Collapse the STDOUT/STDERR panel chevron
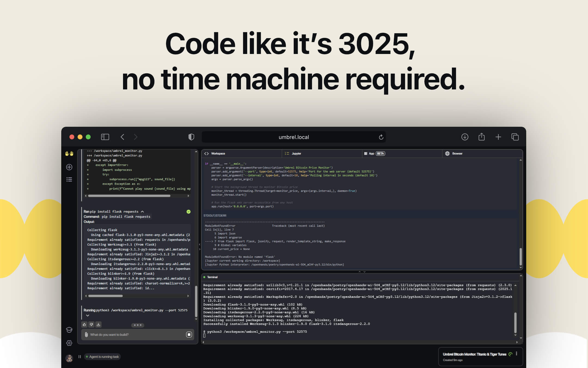 [360, 272]
